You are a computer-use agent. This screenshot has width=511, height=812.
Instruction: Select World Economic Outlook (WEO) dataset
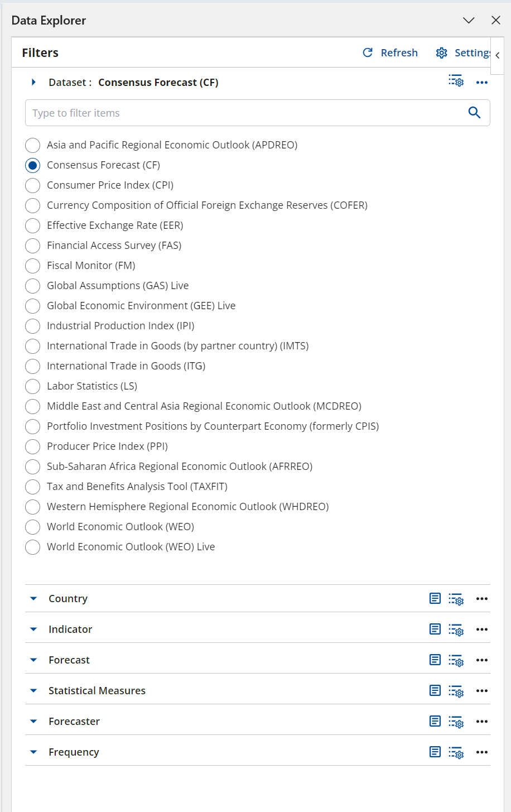click(x=33, y=527)
